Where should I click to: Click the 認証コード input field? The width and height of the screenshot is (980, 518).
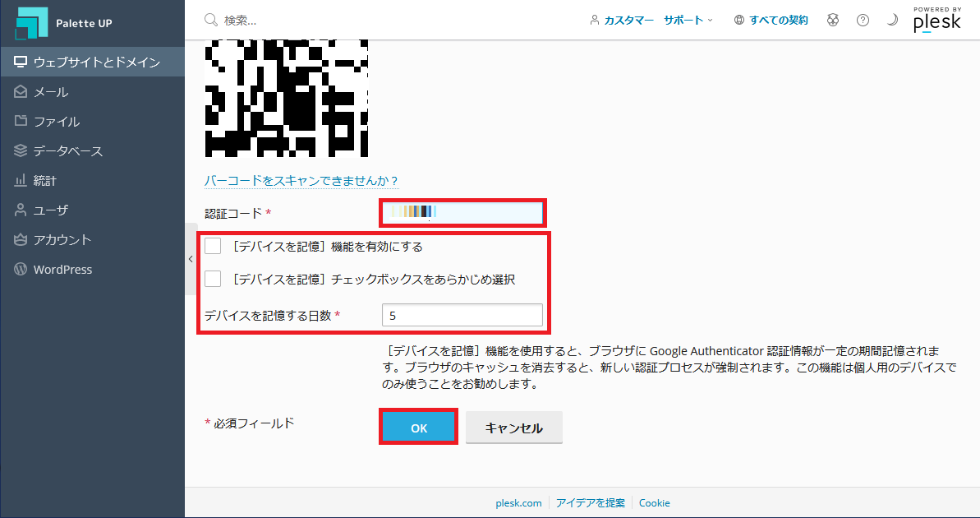[462, 213]
